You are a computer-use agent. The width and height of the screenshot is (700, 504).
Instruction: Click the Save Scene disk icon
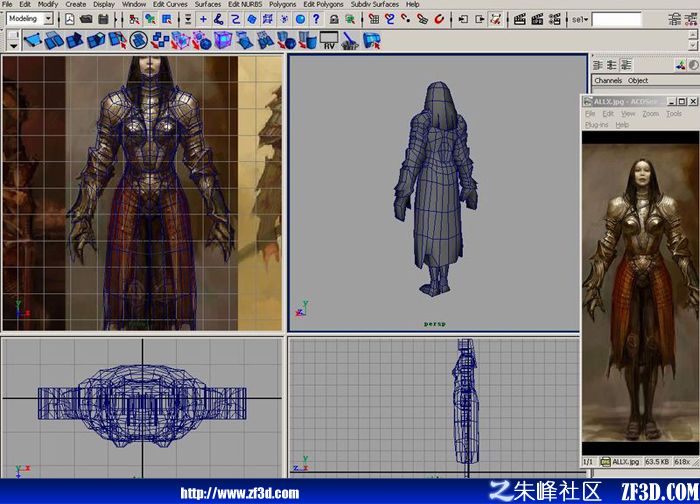coord(103,19)
